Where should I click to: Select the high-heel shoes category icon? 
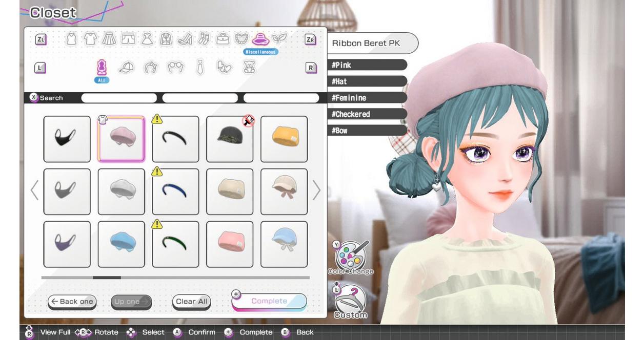pyautogui.click(x=185, y=39)
